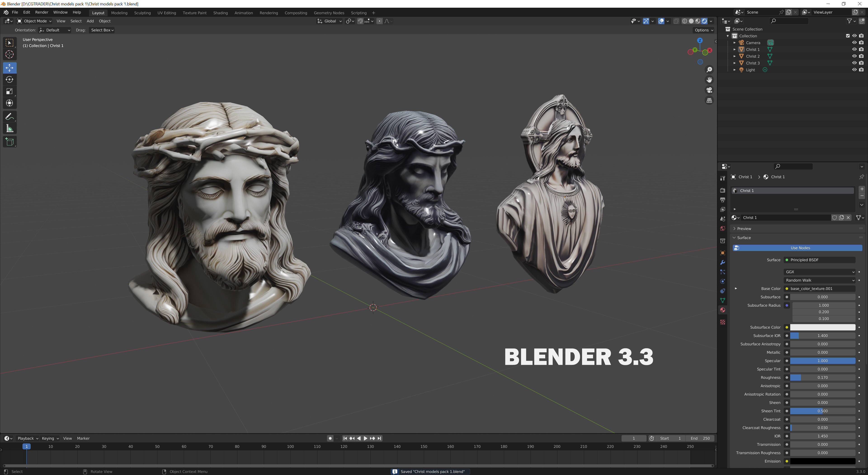
Task: Pin the properties editor context
Action: tap(861, 177)
